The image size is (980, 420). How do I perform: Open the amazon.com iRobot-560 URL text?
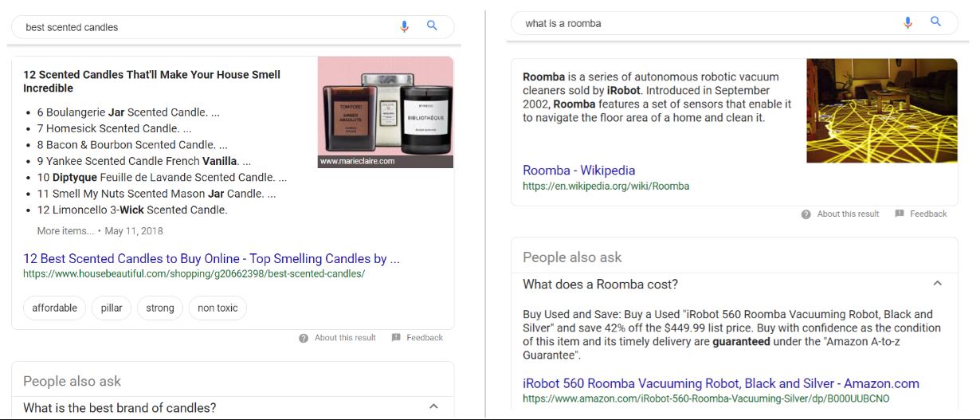tap(706, 398)
